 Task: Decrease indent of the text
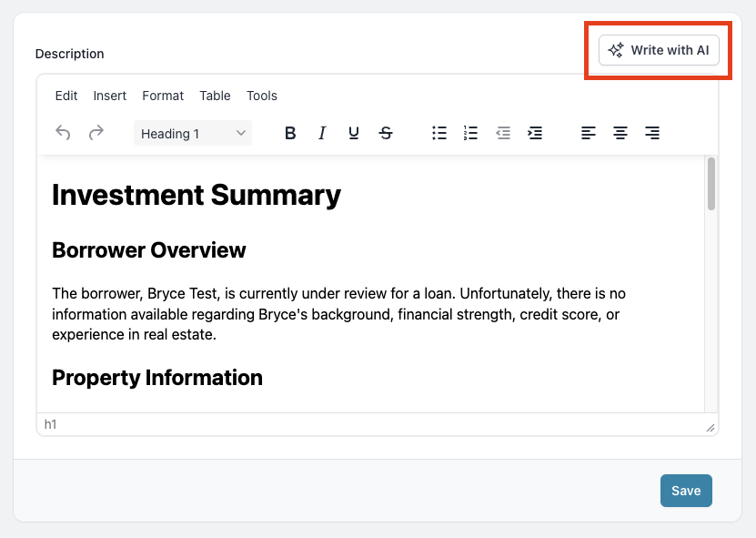point(503,133)
